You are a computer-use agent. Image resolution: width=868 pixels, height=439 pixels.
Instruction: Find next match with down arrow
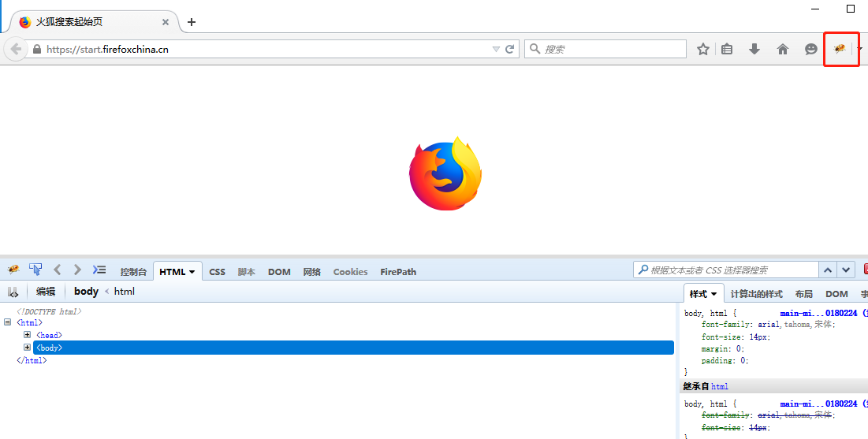point(846,270)
